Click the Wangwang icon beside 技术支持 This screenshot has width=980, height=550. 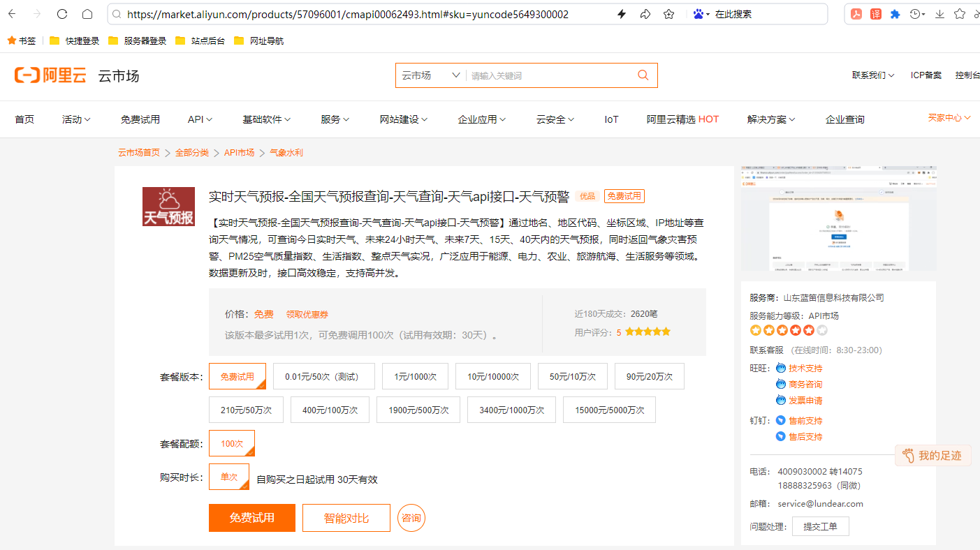780,368
